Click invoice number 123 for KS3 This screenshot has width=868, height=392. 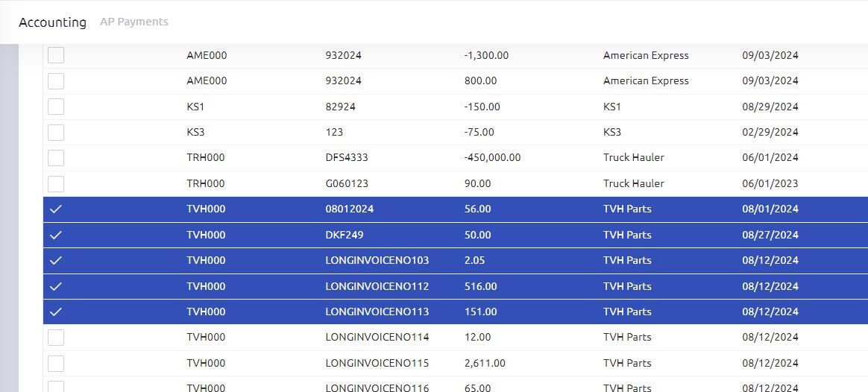click(x=334, y=132)
